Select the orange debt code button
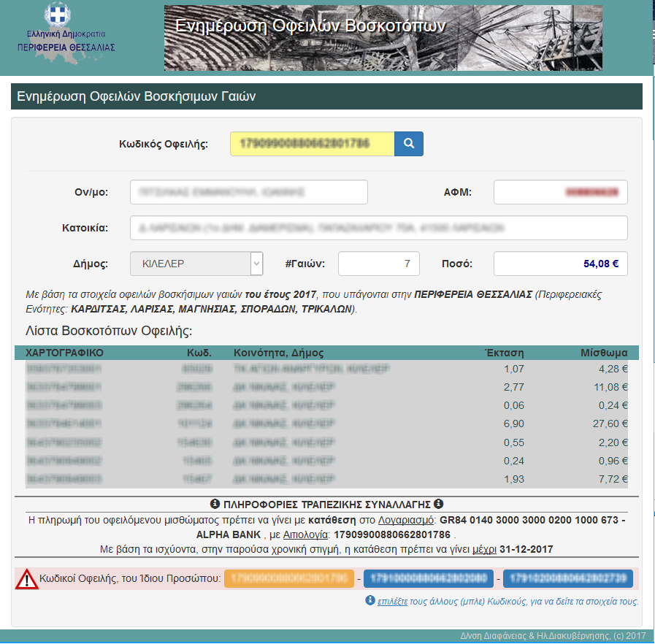This screenshot has height=644, width=655. [289, 579]
